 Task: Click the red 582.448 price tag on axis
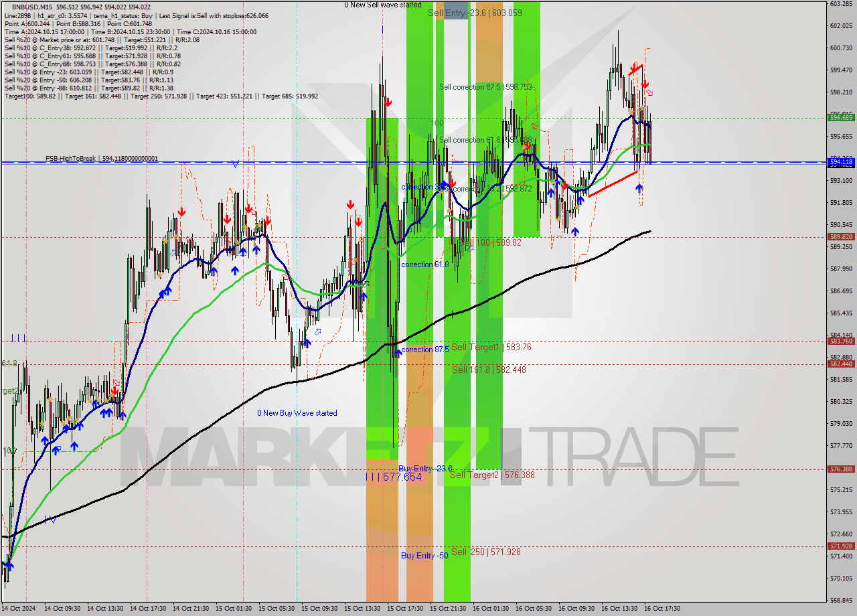(x=841, y=364)
